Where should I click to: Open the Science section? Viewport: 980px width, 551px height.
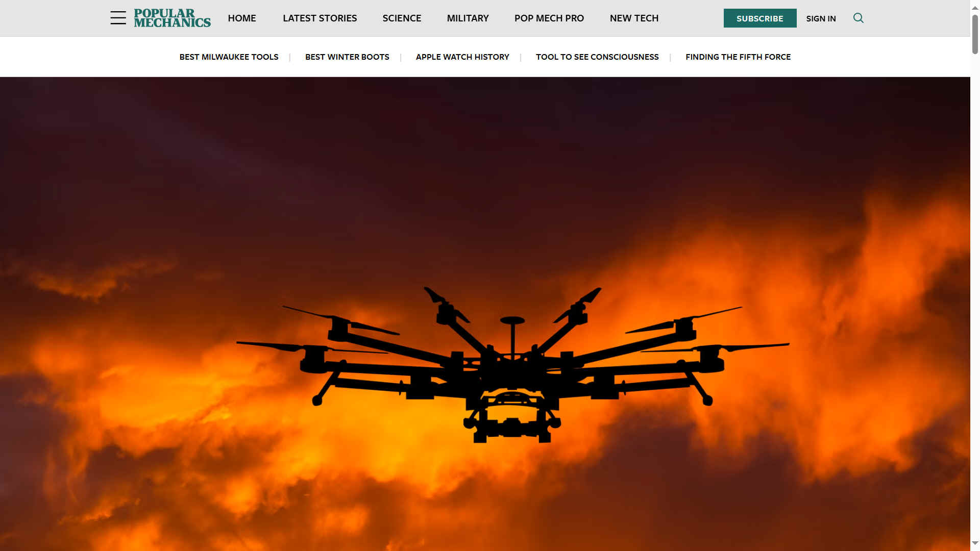click(x=402, y=18)
